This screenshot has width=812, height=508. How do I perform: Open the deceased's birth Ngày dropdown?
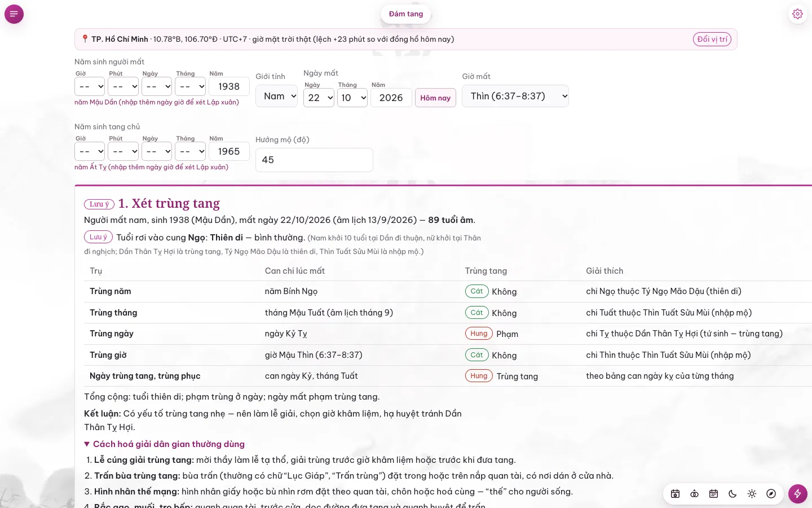[x=157, y=86]
